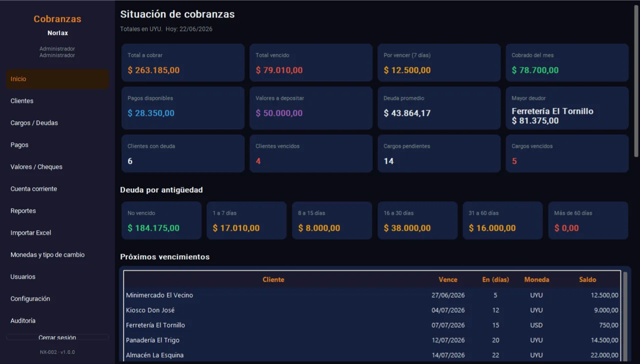Click the saldo value 22.000,00
The width and height of the screenshot is (640, 364).
(604, 355)
